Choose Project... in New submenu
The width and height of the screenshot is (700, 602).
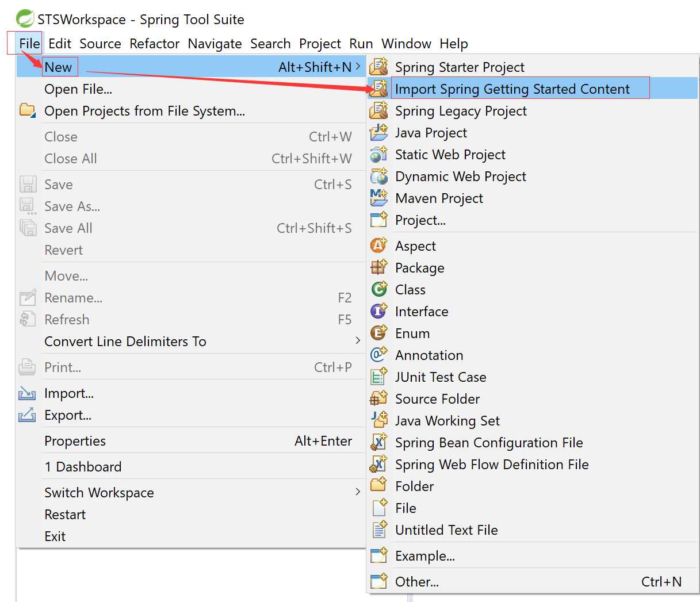[533, 220]
